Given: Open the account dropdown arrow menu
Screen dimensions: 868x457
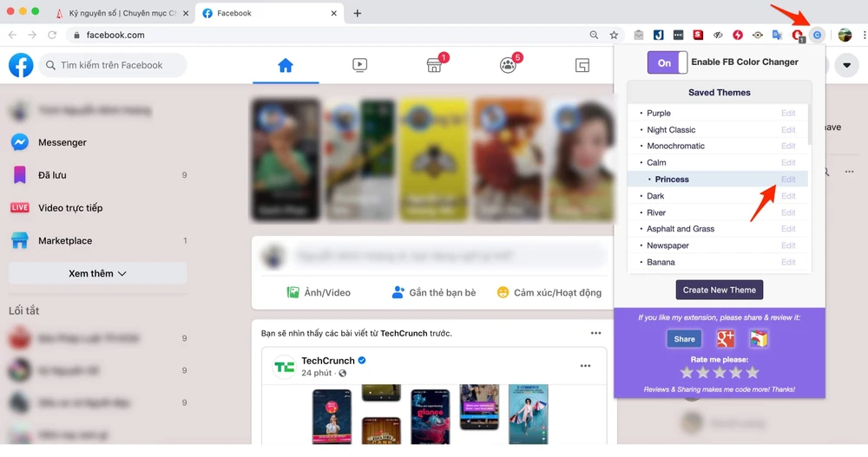Looking at the screenshot, I should click(x=845, y=65).
